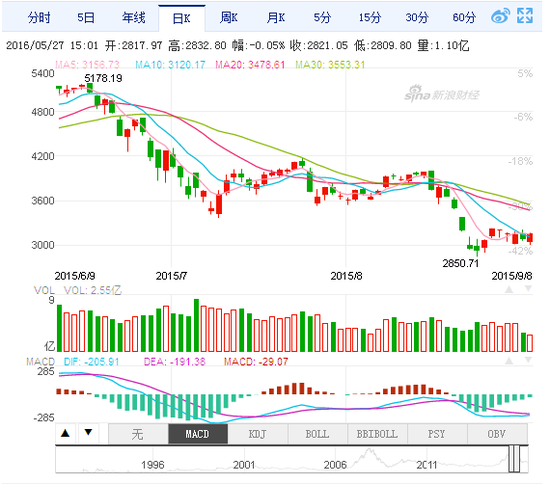Share chart via the Weibo icon

point(500,16)
